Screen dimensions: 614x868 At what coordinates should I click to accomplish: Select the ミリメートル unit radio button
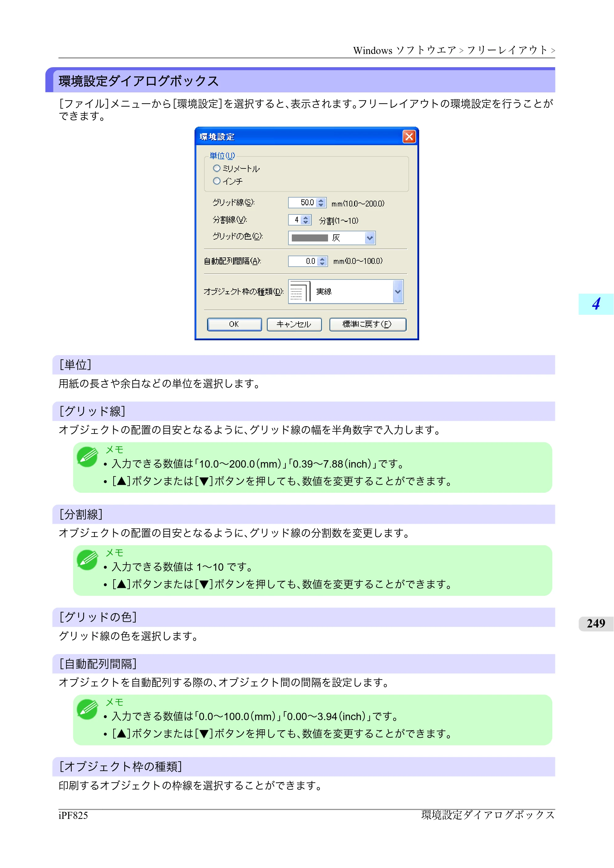pyautogui.click(x=217, y=168)
